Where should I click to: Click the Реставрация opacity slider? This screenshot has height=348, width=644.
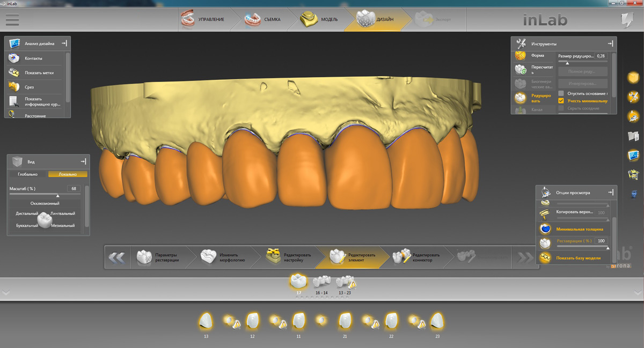tap(582, 247)
